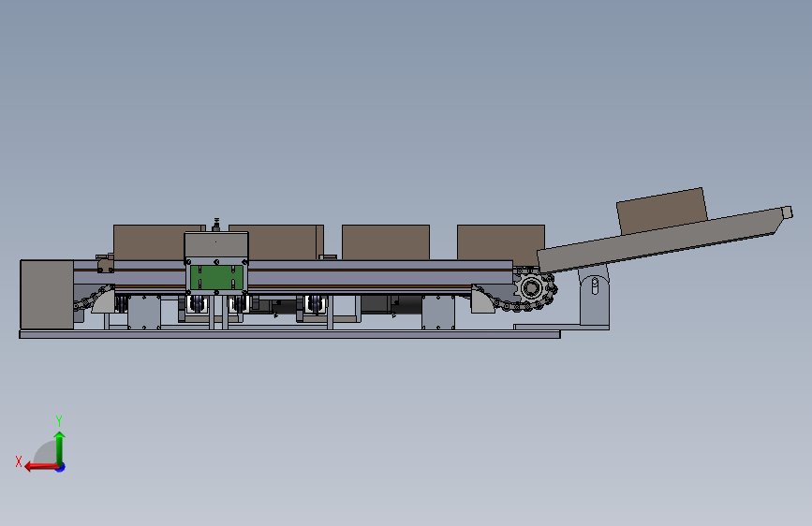The image size is (812, 526).
Task: Click the blue Z axis dot of the triad
Action: [x=61, y=467]
